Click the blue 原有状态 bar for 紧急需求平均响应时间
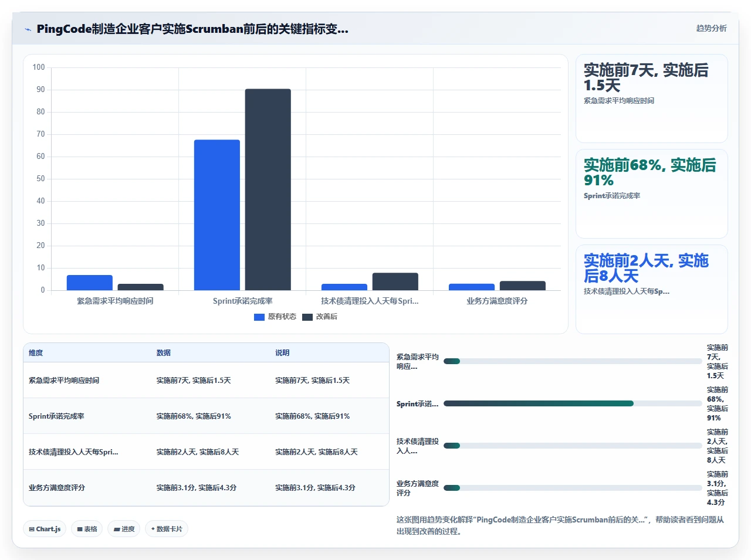Image resolution: width=751 pixels, height=560 pixels. (90, 283)
